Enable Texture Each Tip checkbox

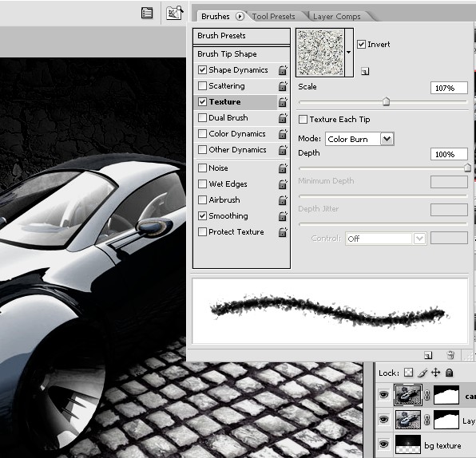point(303,119)
